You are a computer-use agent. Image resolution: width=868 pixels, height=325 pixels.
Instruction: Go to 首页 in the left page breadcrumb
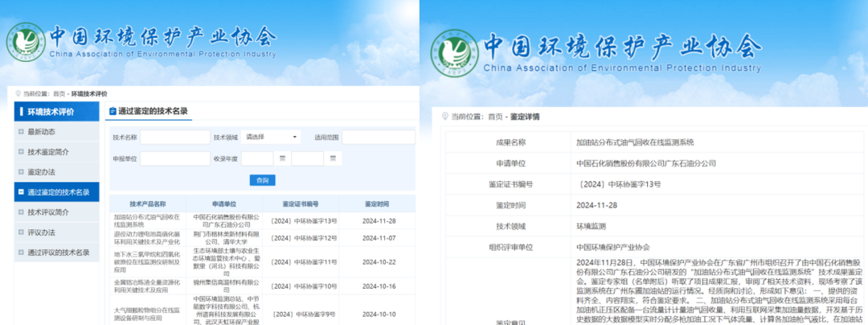click(x=59, y=94)
